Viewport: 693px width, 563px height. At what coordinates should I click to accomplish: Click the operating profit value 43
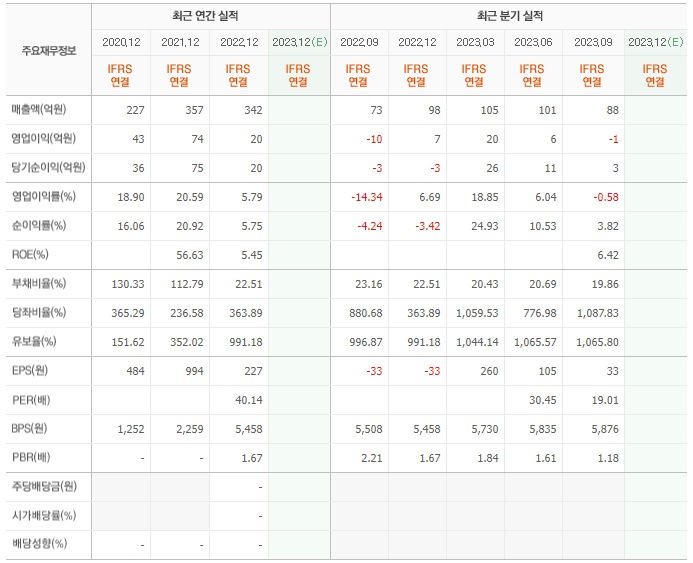pos(138,139)
